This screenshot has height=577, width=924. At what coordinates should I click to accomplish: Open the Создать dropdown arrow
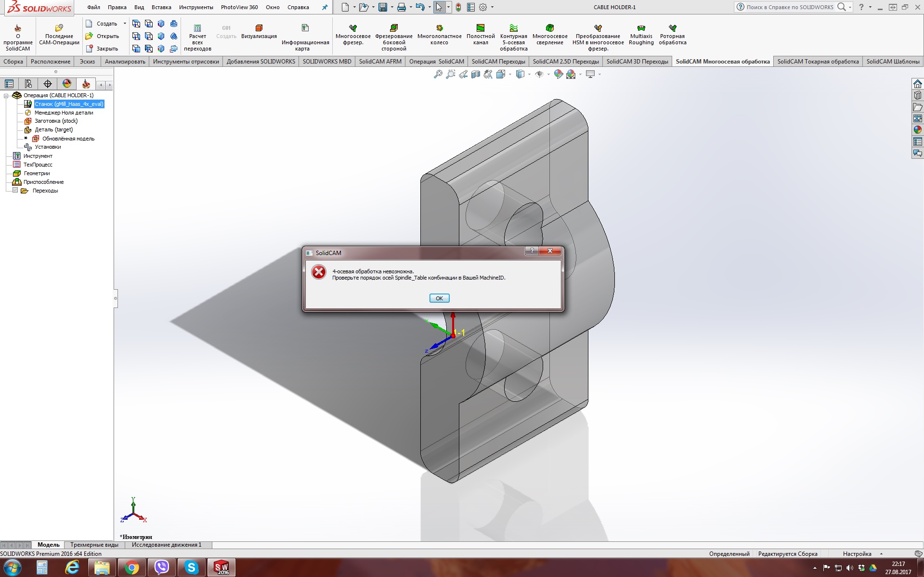tap(125, 24)
